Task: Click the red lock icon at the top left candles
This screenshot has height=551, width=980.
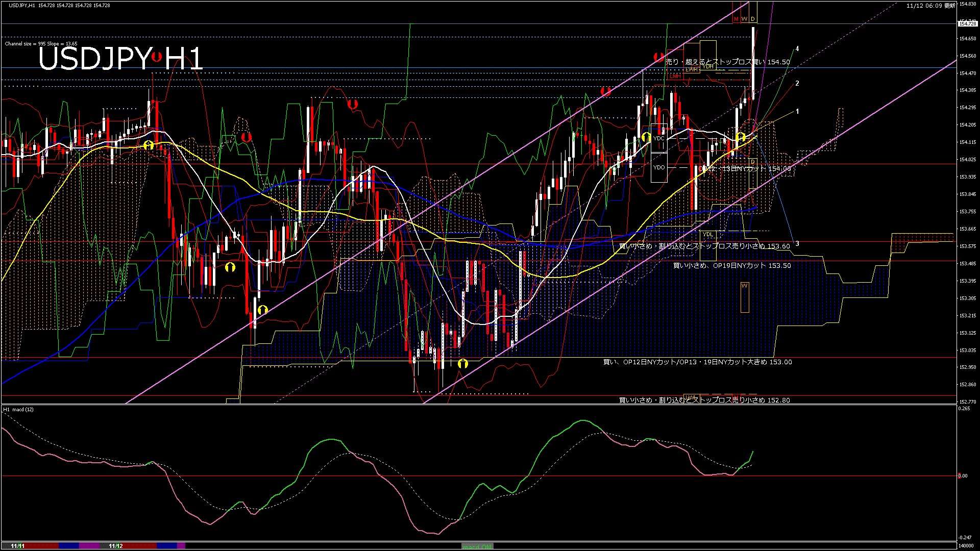Action: (x=247, y=137)
